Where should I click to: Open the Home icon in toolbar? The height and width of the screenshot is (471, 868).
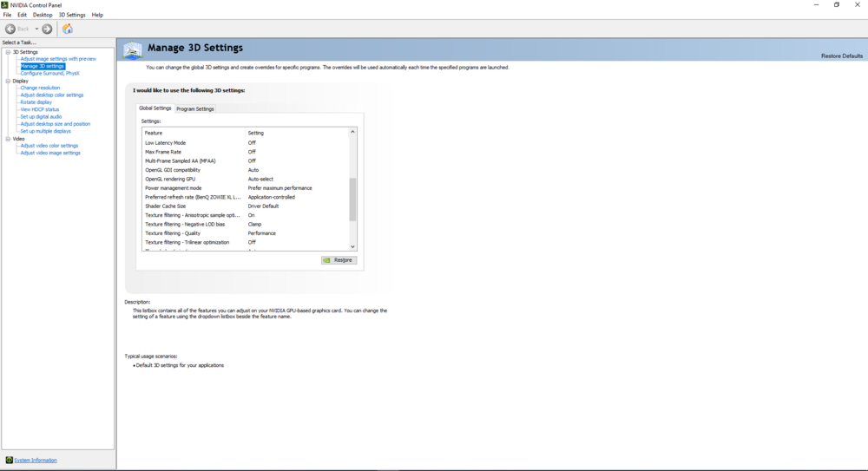coord(68,29)
